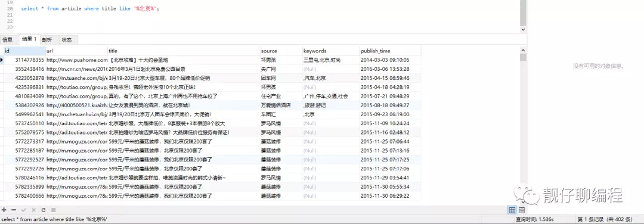
Task: Select cell with id 3552438416
Action: click(x=24, y=69)
